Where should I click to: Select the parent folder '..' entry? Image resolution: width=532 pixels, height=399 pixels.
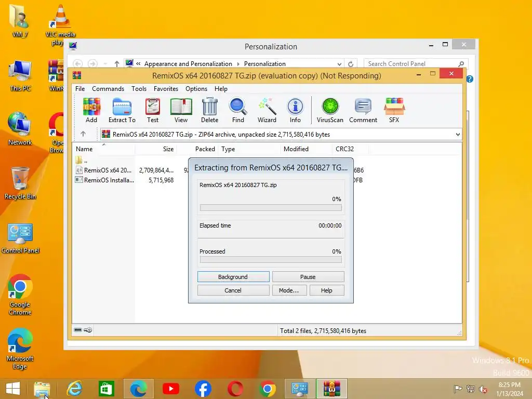pos(82,160)
